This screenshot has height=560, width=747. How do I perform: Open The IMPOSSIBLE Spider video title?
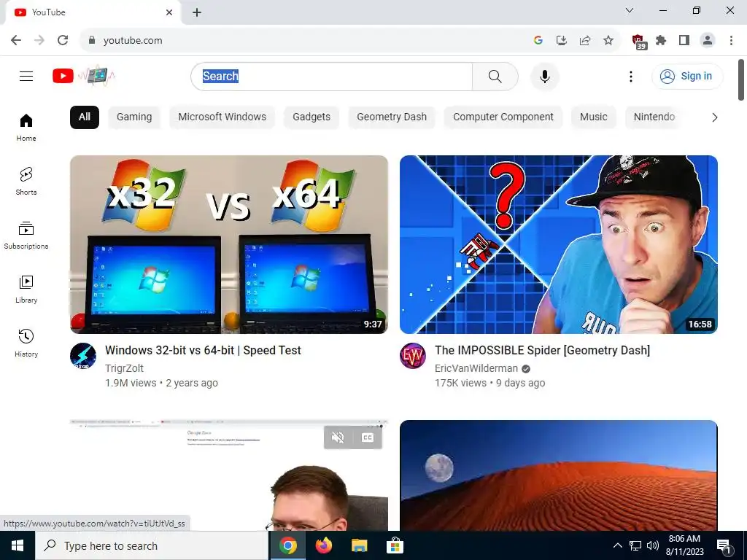542,351
